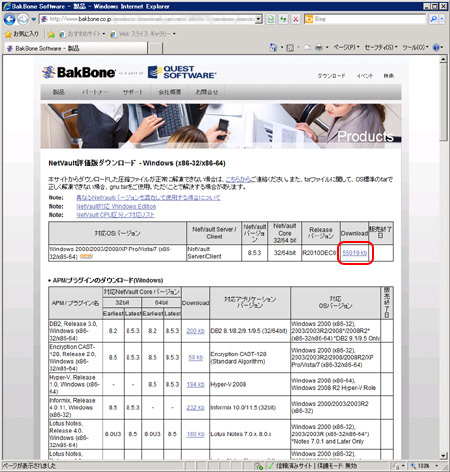Click the browser Back arrow button
This screenshot has height=472, width=450.
[x=9, y=20]
